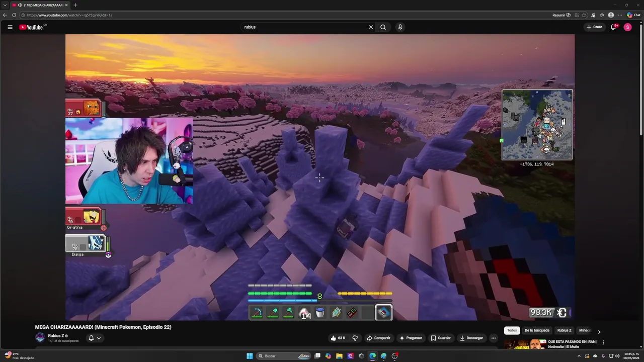Expand subscription notification bell dropdown
The width and height of the screenshot is (644, 362).
[x=94, y=338]
